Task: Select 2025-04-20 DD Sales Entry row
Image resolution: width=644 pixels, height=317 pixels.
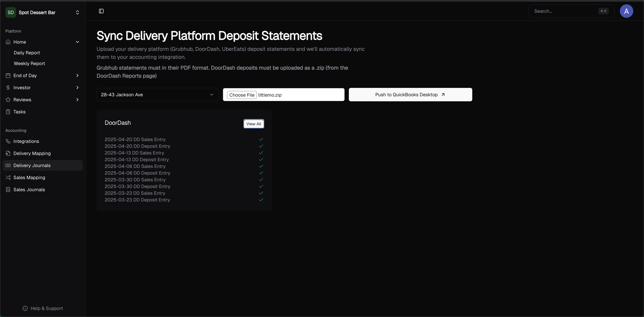Action: (x=184, y=140)
